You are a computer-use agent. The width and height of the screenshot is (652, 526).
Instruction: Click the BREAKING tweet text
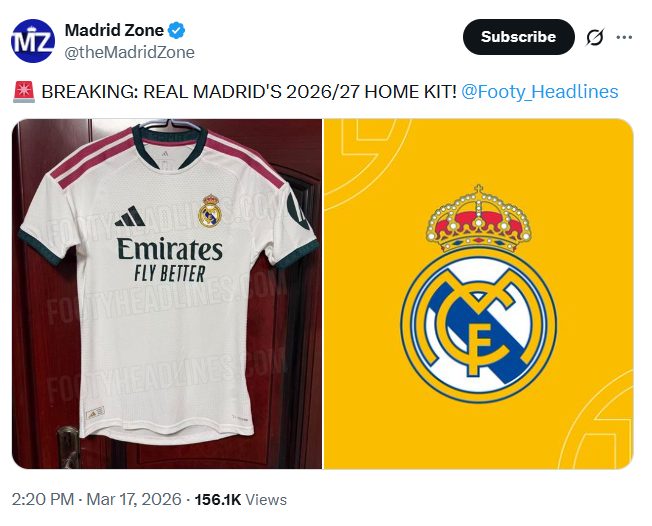point(249,92)
